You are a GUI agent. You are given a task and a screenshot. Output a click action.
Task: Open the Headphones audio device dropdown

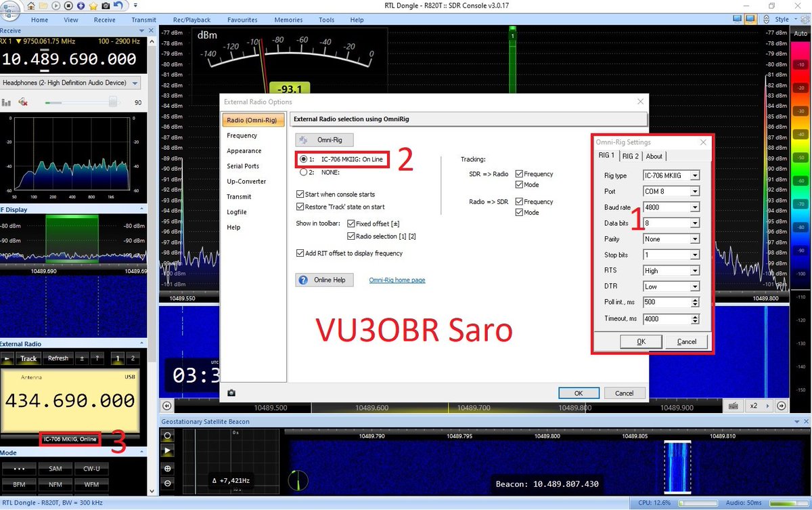70,83
